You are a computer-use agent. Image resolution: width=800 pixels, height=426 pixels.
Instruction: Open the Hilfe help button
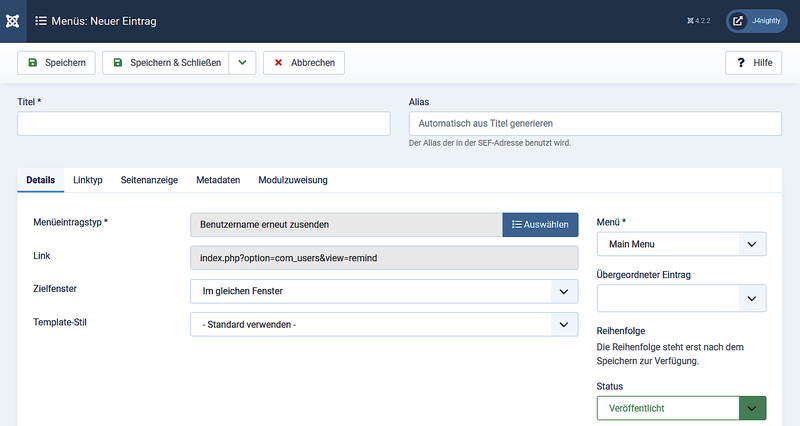click(753, 63)
